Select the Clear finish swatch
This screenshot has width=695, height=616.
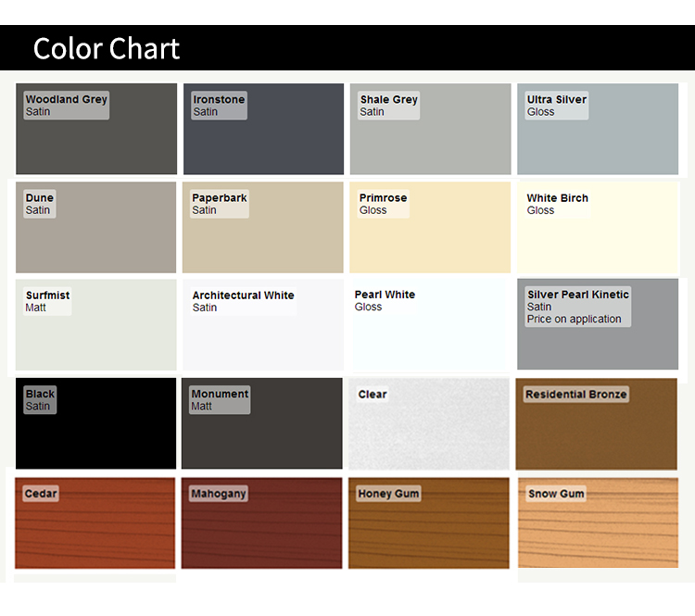429,423
